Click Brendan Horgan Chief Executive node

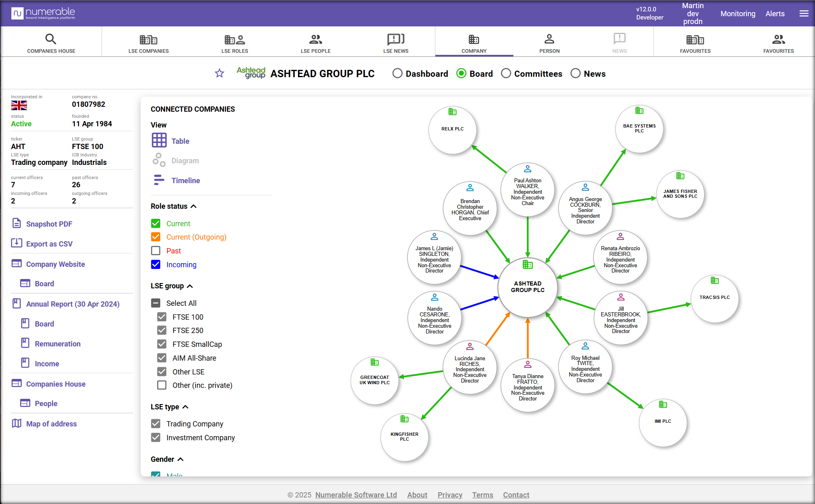click(x=470, y=208)
